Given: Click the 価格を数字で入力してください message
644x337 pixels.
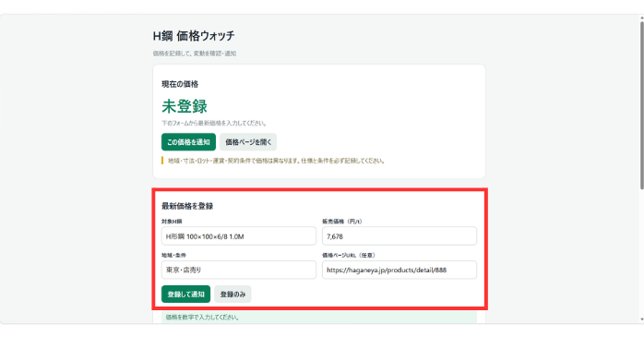Looking at the screenshot, I should coord(319,318).
